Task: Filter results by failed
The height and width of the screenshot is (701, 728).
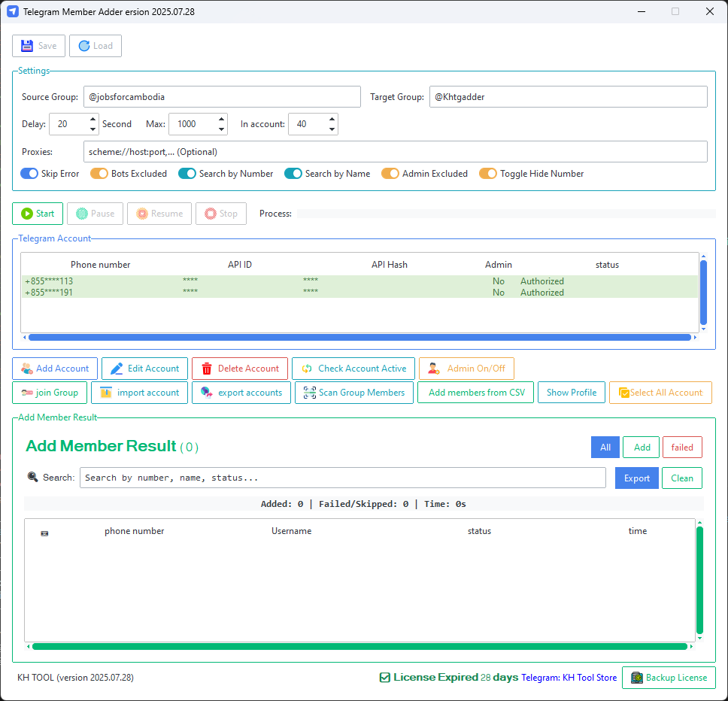Action: tap(682, 447)
